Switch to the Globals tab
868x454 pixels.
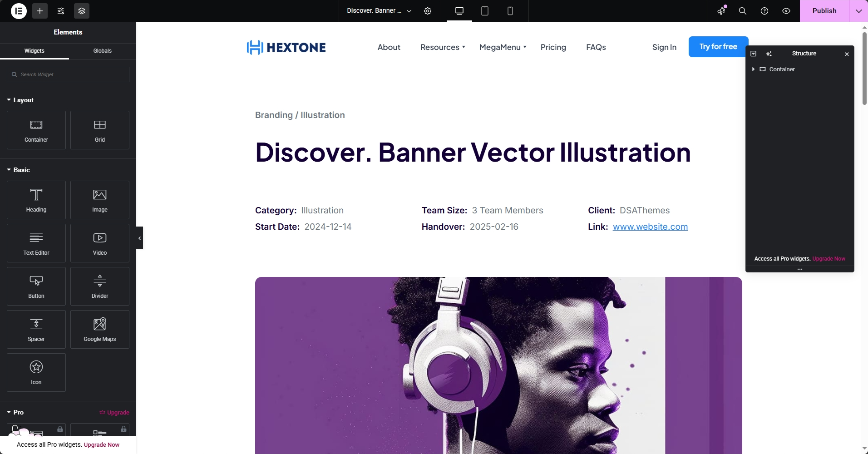pyautogui.click(x=102, y=51)
